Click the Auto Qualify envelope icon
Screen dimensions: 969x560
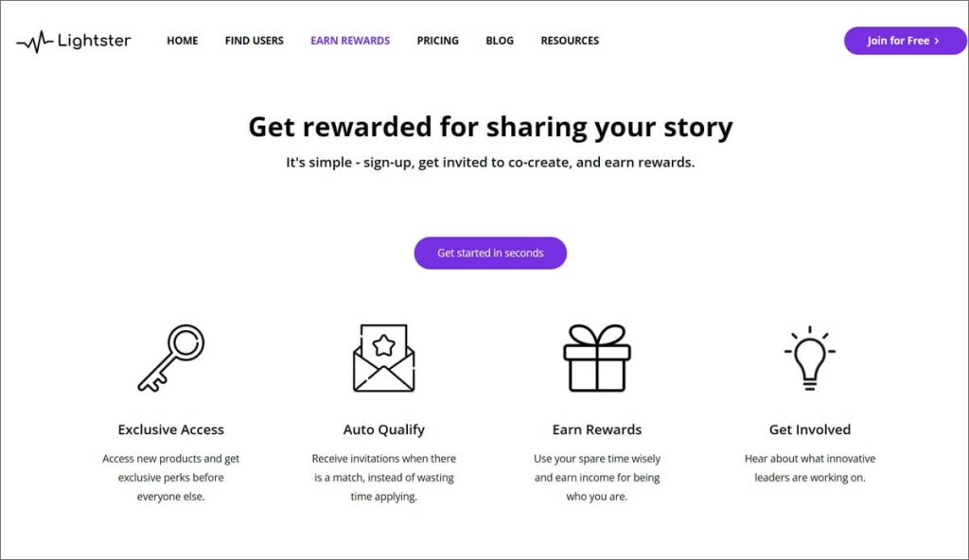pos(384,357)
